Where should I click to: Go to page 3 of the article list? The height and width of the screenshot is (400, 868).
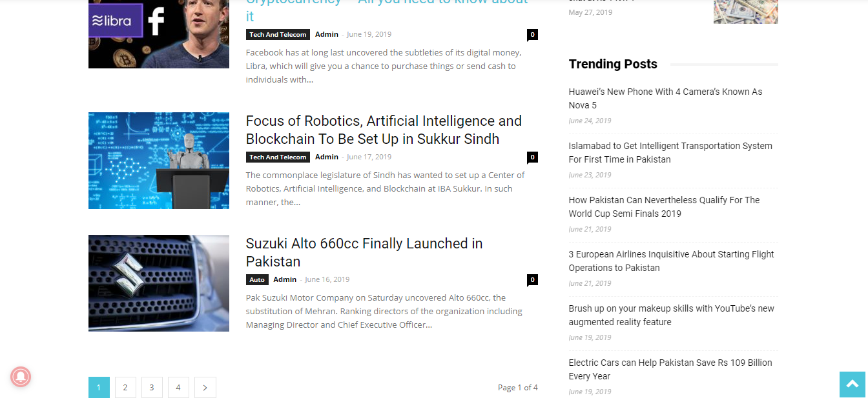coord(152,387)
